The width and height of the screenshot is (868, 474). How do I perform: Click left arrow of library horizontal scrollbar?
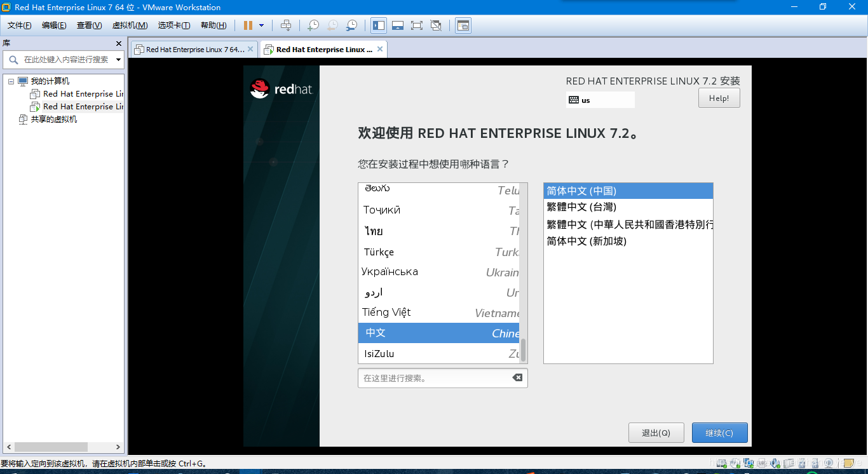(9, 447)
